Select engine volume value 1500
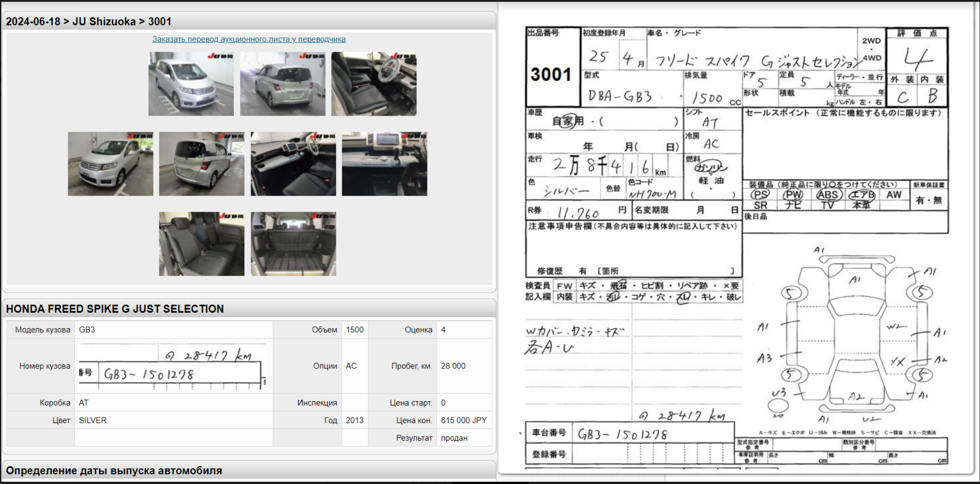Screen dimensions: 980x484 pyautogui.click(x=355, y=330)
